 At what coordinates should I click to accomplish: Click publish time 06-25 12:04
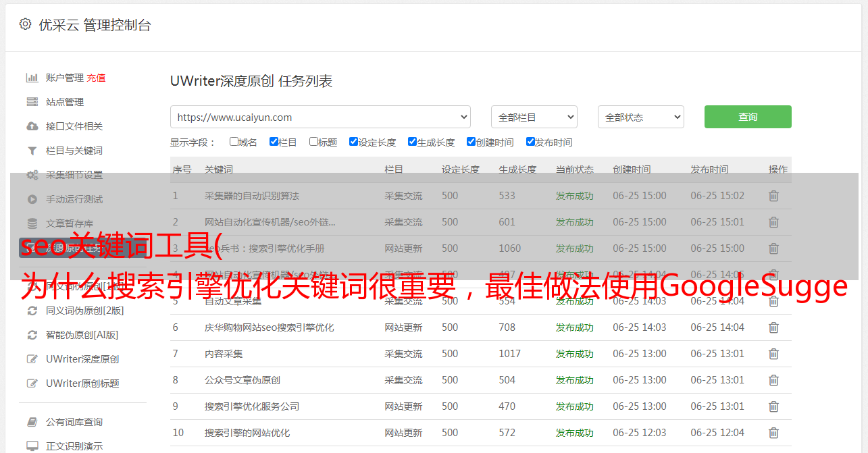pyautogui.click(x=717, y=433)
